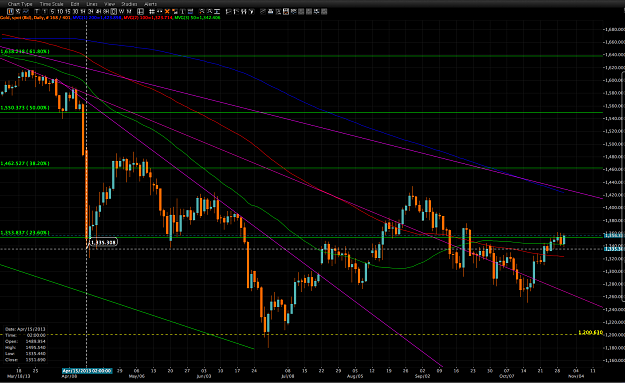Screen dimensions: 625x383
Task: Click the 50.00% Fibonacci level label
Action: (x=25, y=108)
